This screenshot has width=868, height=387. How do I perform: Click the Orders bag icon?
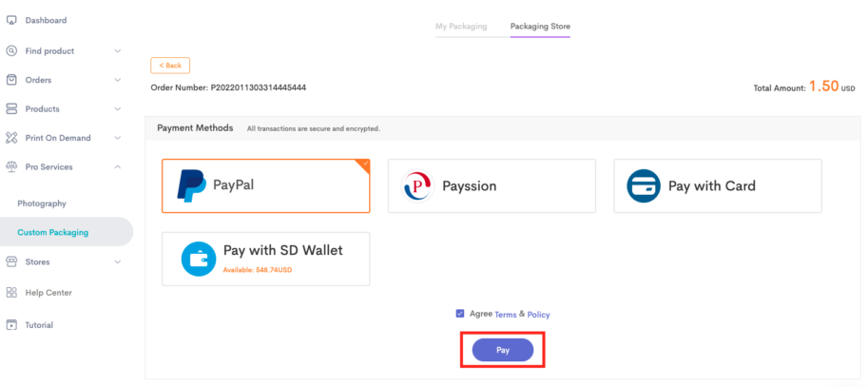[11, 80]
